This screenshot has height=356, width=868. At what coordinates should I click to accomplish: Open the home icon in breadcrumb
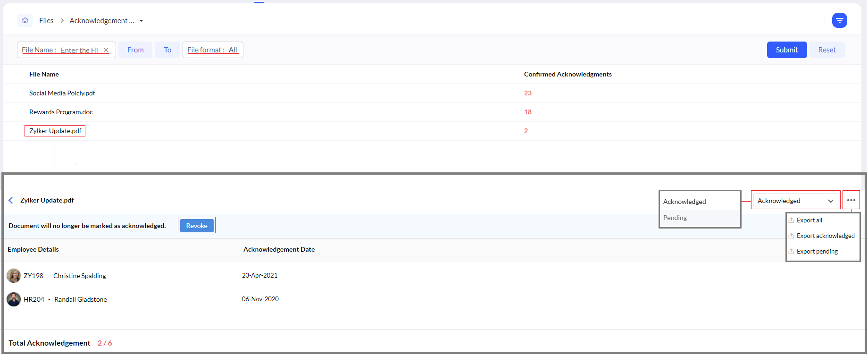(x=25, y=20)
